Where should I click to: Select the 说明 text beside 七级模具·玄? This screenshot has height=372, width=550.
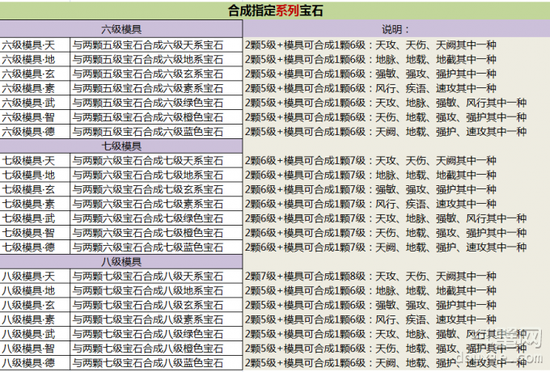point(371,189)
